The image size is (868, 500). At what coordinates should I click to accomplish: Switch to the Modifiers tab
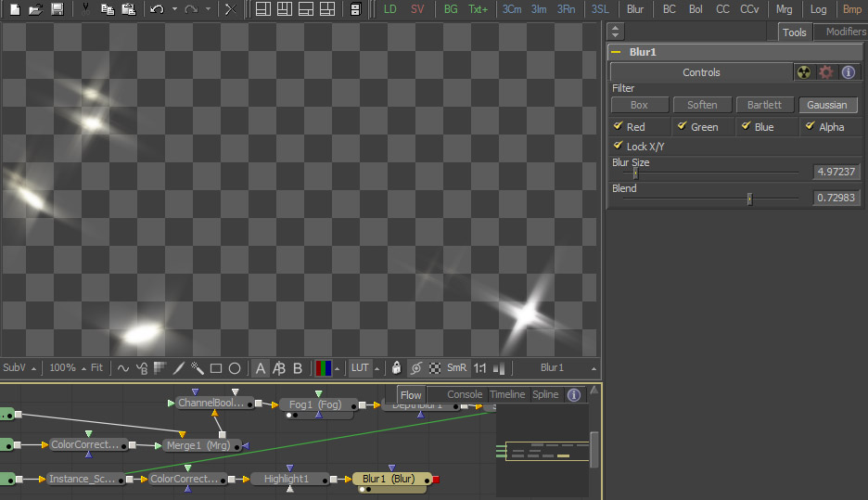click(x=845, y=32)
